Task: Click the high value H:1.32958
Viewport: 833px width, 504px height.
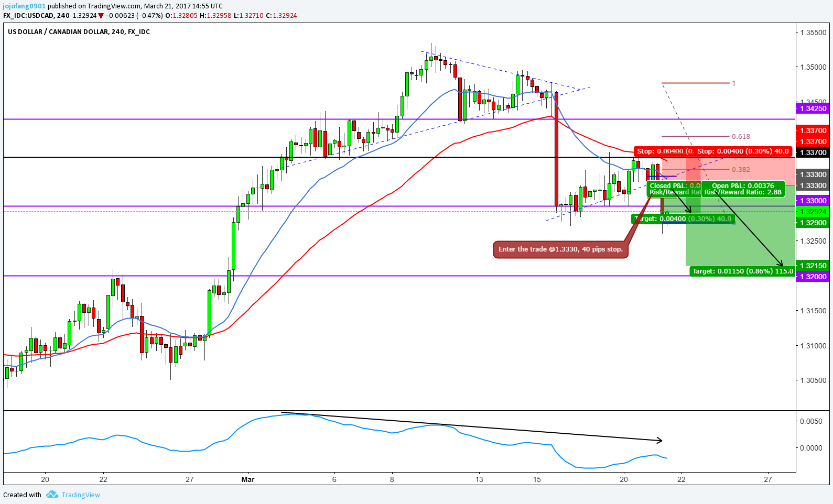Action: click(215, 16)
